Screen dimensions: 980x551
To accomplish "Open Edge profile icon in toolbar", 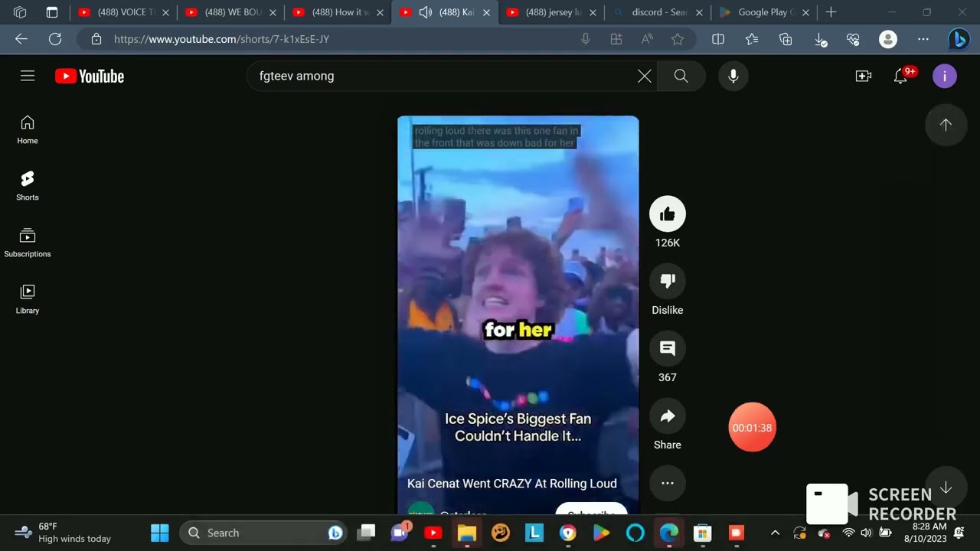I will coord(888,39).
